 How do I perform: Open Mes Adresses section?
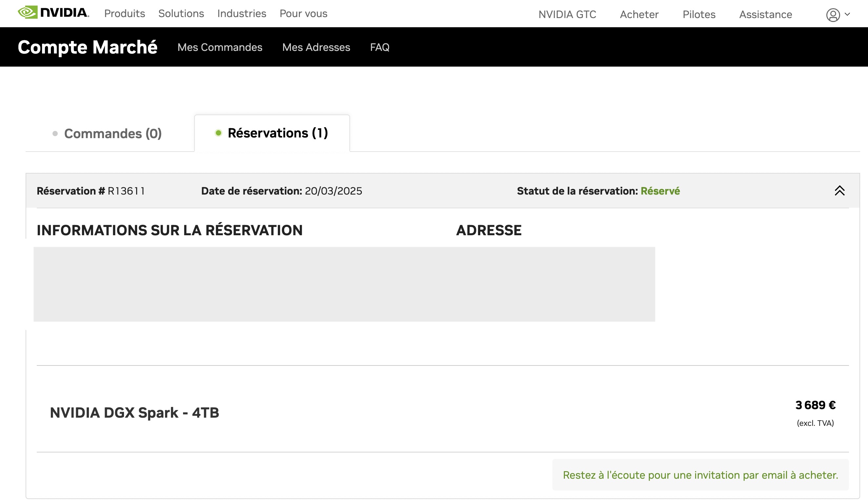(316, 47)
